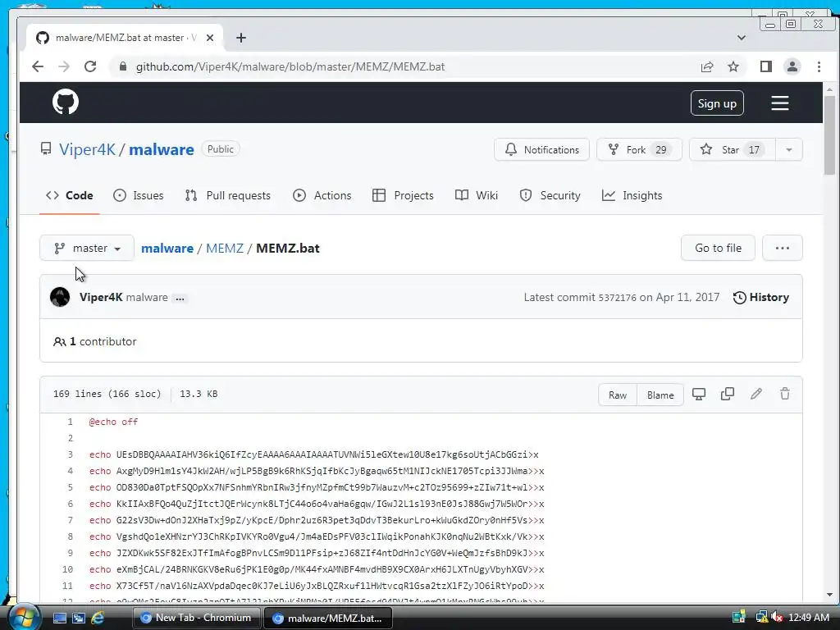The image size is (840, 630).
Task: Click the '@echo off' code line
Action: pyautogui.click(x=113, y=422)
